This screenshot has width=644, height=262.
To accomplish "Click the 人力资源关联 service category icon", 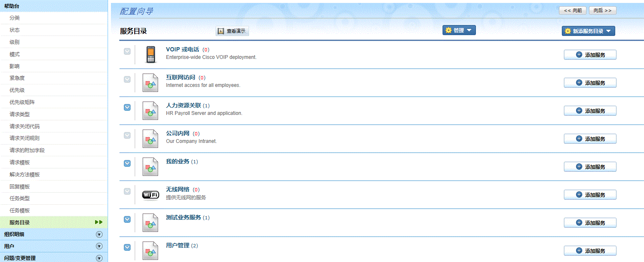I will click(150, 111).
